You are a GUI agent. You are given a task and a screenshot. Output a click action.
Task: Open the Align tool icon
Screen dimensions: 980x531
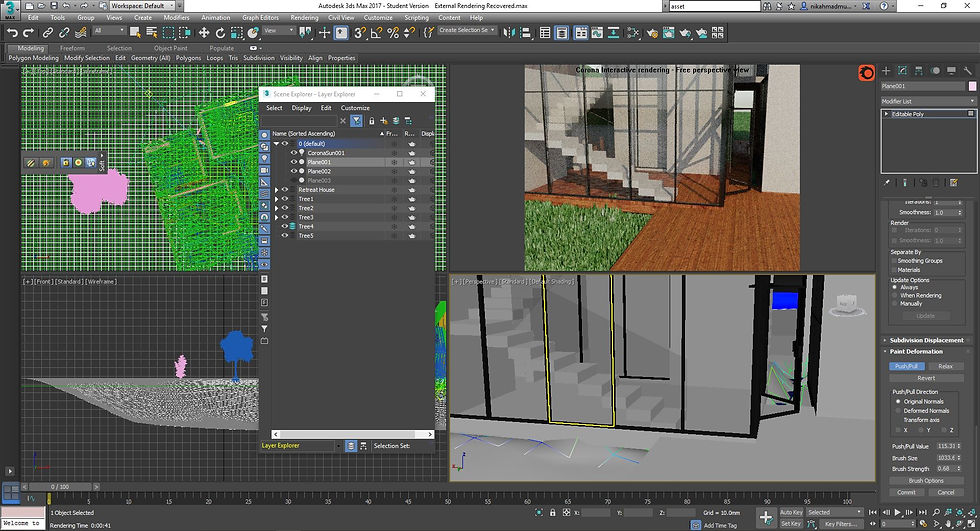coord(526,32)
